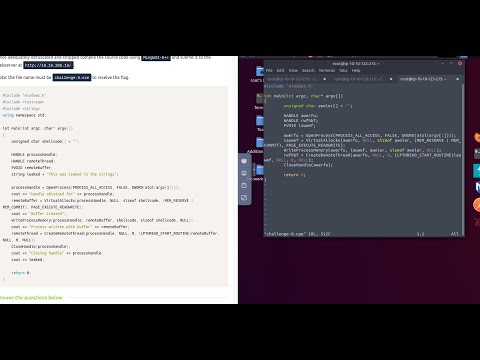Click '#include <iostream>' in the webpage code
The width and height of the screenshot is (480, 360).
coord(23,102)
